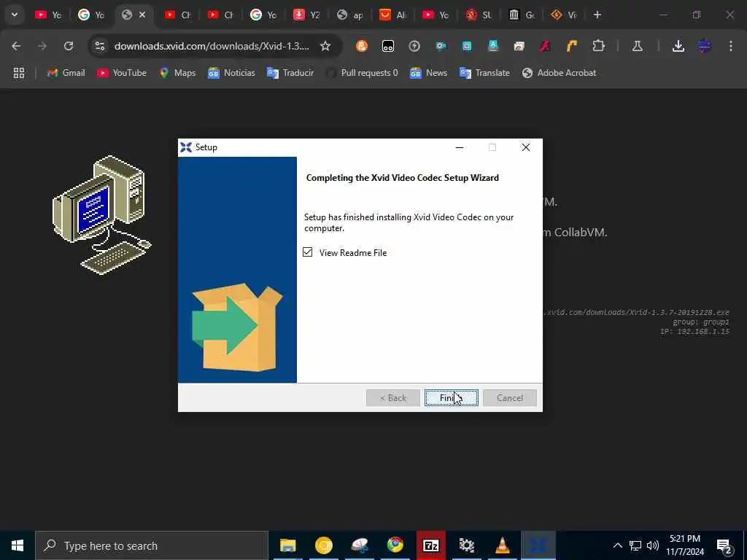Show Chrome downloads list
Viewport: 747px width, 560px height.
[678, 46]
